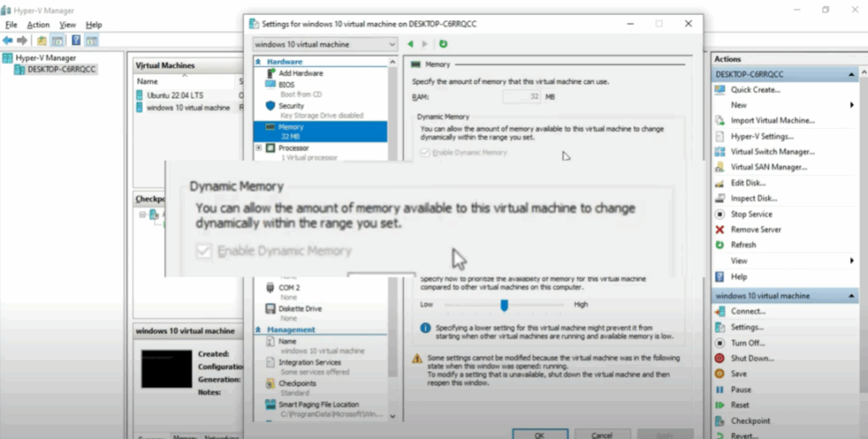This screenshot has height=439, width=868.
Task: Expand the View submenu arrow in Actions
Action: pyautogui.click(x=851, y=261)
